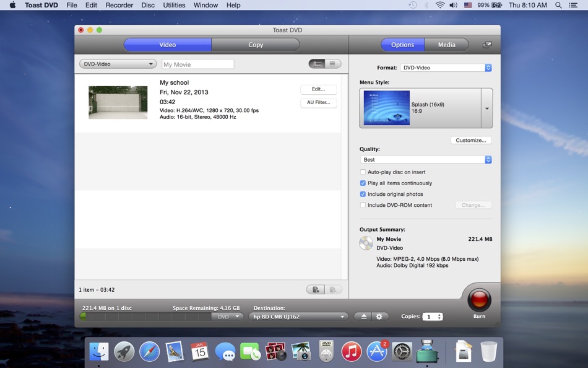Open the Format dropdown in Options
This screenshot has height=368, width=588.
point(446,68)
